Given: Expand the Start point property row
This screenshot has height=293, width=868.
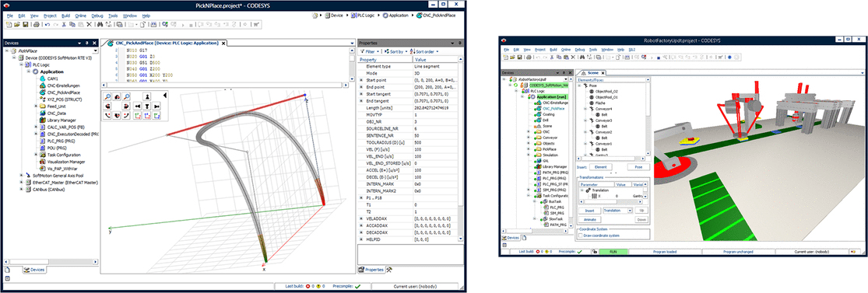Looking at the screenshot, I should coord(361,79).
